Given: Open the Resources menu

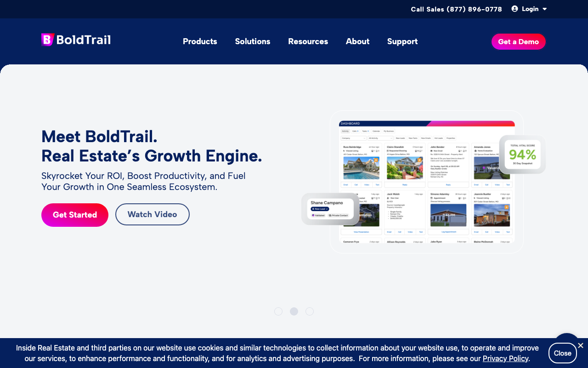Looking at the screenshot, I should pos(308,41).
